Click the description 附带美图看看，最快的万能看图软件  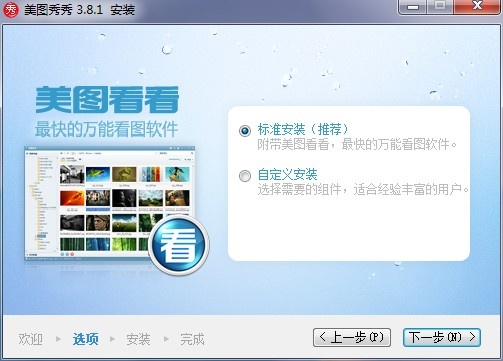pyautogui.click(x=357, y=144)
